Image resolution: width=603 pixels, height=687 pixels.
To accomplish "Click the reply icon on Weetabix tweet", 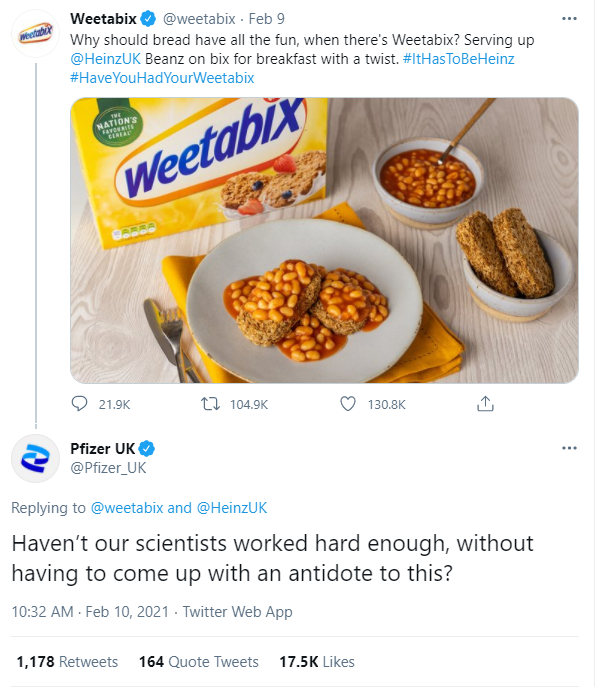I will pos(81,404).
